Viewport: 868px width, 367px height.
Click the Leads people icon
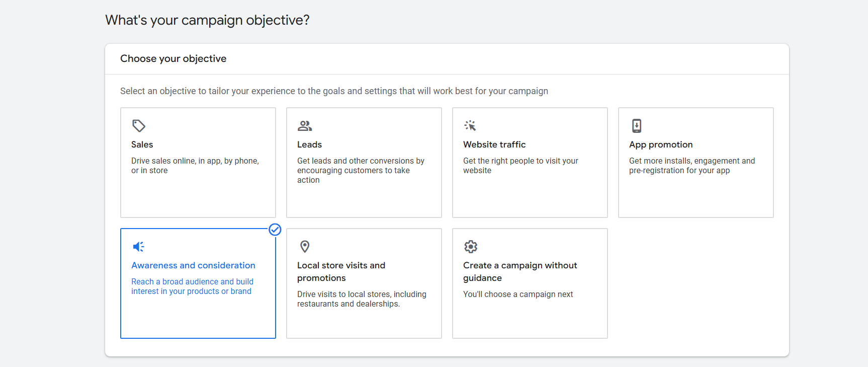tap(305, 125)
